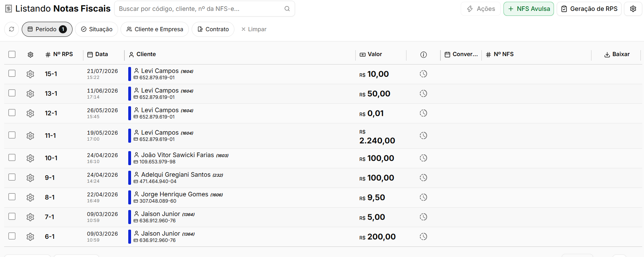
Task: Open the Período filter dropdown
Action: tap(47, 29)
